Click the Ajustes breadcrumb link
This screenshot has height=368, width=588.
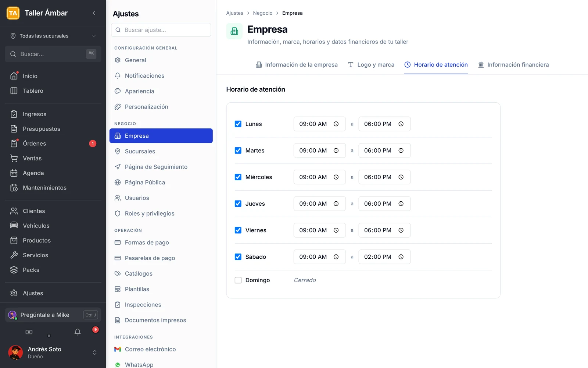click(x=234, y=13)
